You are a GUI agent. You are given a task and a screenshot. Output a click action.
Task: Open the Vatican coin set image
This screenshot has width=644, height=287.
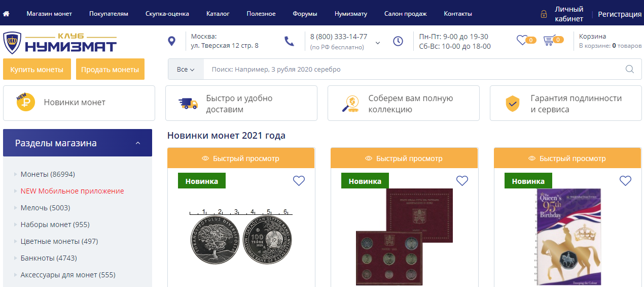tap(404, 237)
